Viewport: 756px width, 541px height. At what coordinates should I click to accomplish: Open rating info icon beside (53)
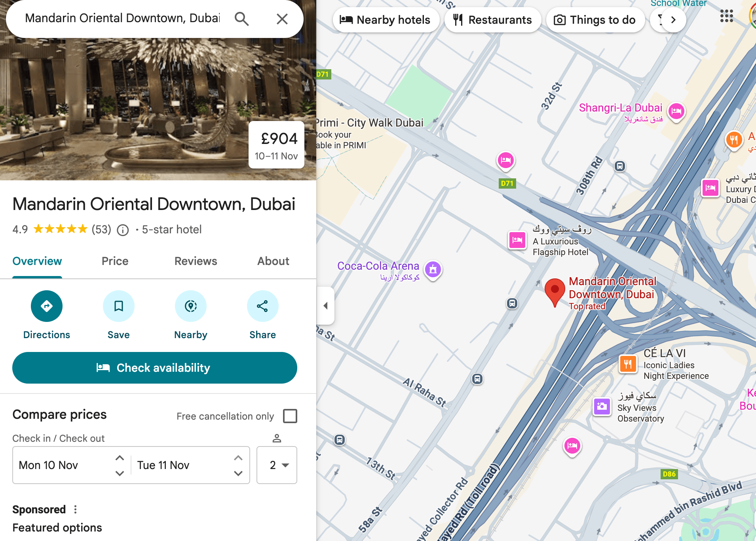(x=123, y=230)
